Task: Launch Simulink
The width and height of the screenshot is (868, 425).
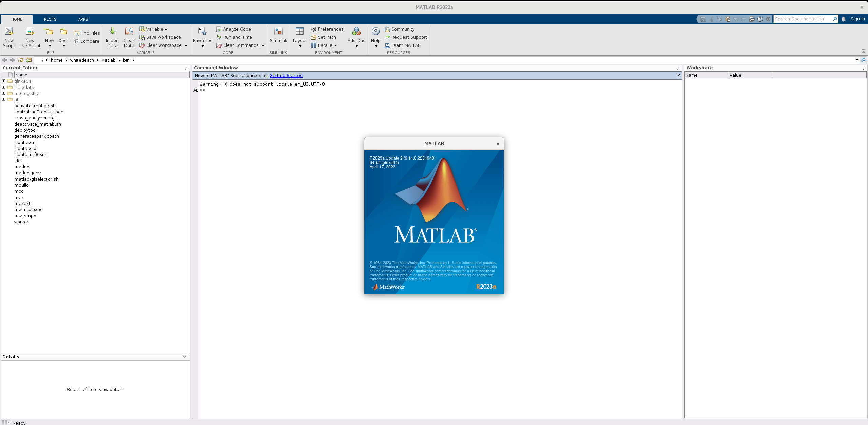Action: (278, 35)
